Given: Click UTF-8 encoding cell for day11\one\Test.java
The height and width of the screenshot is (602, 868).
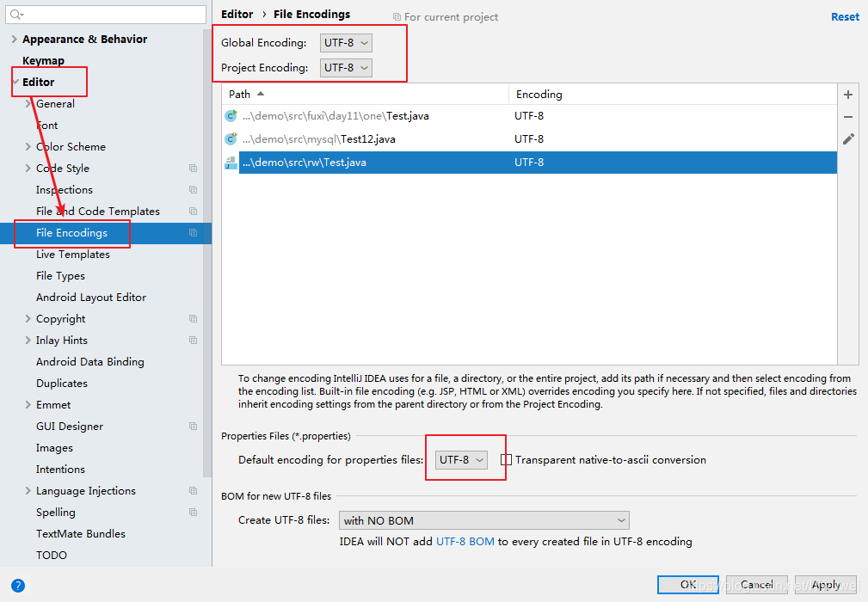Looking at the screenshot, I should click(529, 115).
